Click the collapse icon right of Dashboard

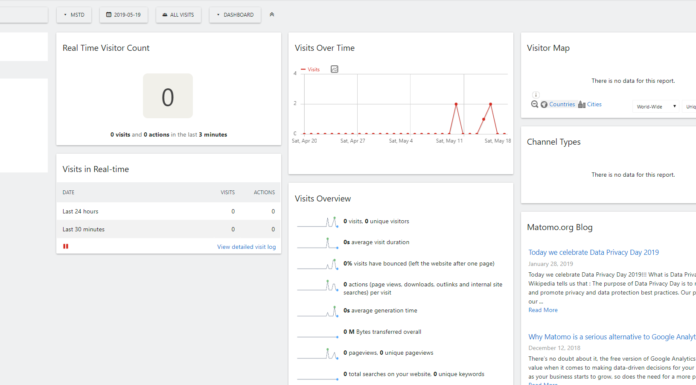272,15
